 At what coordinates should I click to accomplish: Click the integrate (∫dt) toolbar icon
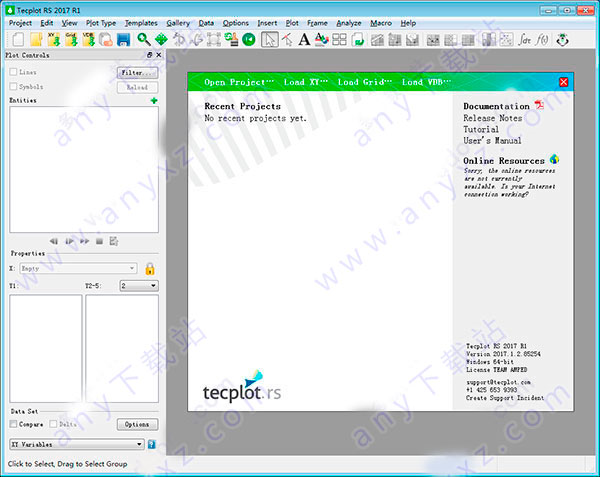(x=525, y=39)
